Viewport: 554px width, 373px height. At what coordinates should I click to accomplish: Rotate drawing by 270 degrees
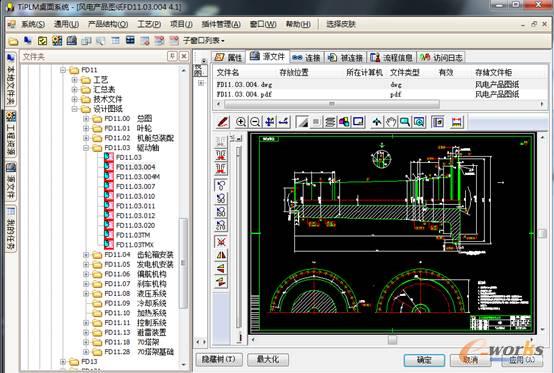coord(221,225)
